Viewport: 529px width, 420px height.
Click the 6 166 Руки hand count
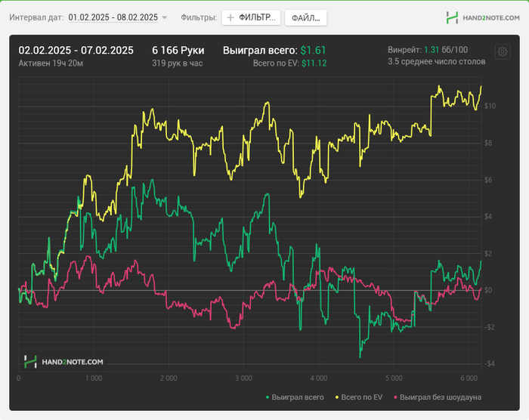click(178, 51)
